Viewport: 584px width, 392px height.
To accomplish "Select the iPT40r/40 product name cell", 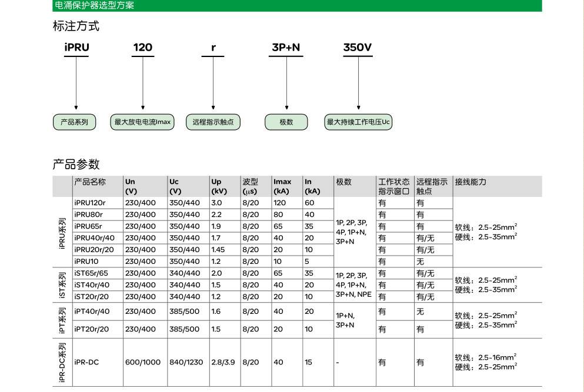I will point(92,311).
